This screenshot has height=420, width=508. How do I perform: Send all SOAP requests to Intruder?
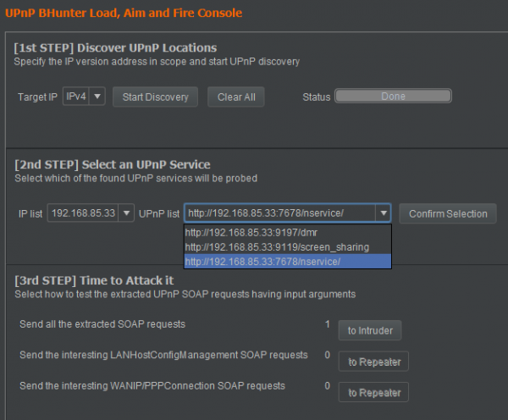[369, 330]
